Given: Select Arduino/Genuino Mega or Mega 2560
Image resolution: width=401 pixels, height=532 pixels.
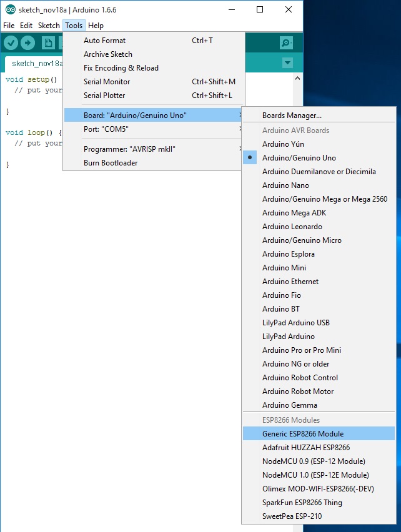Looking at the screenshot, I should 319,199.
